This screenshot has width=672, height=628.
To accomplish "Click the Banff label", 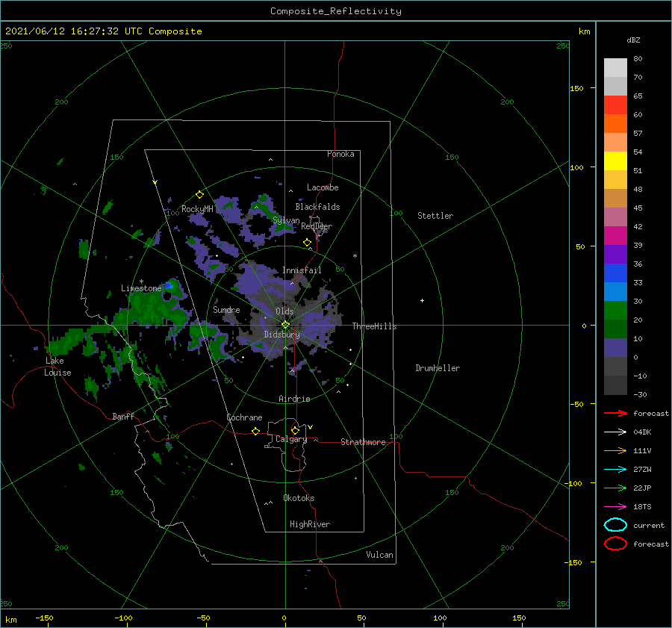I will (123, 416).
